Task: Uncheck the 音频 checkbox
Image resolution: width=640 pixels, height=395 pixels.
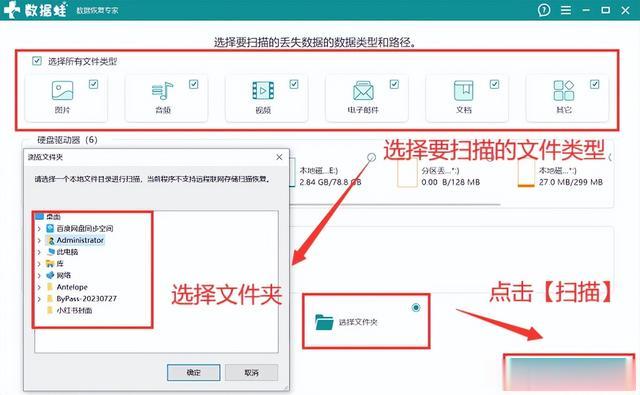Action: (193, 84)
